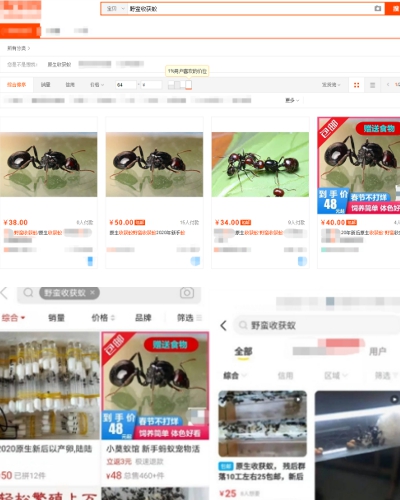The image size is (400, 500).
Task: Switch to list view layout icon
Action: click(x=372, y=85)
